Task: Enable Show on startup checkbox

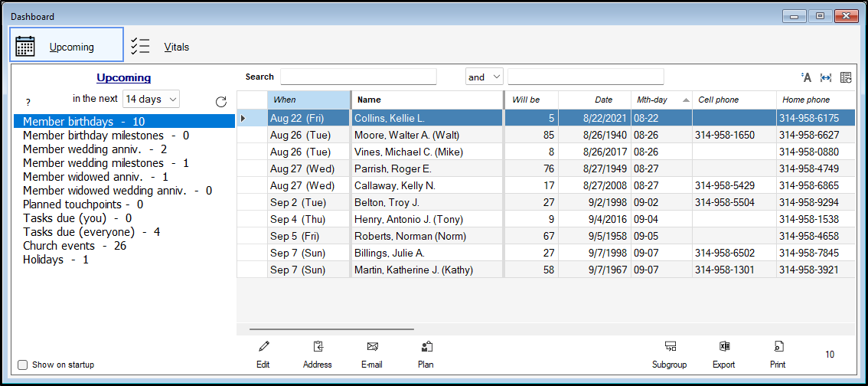Action: coord(23,365)
